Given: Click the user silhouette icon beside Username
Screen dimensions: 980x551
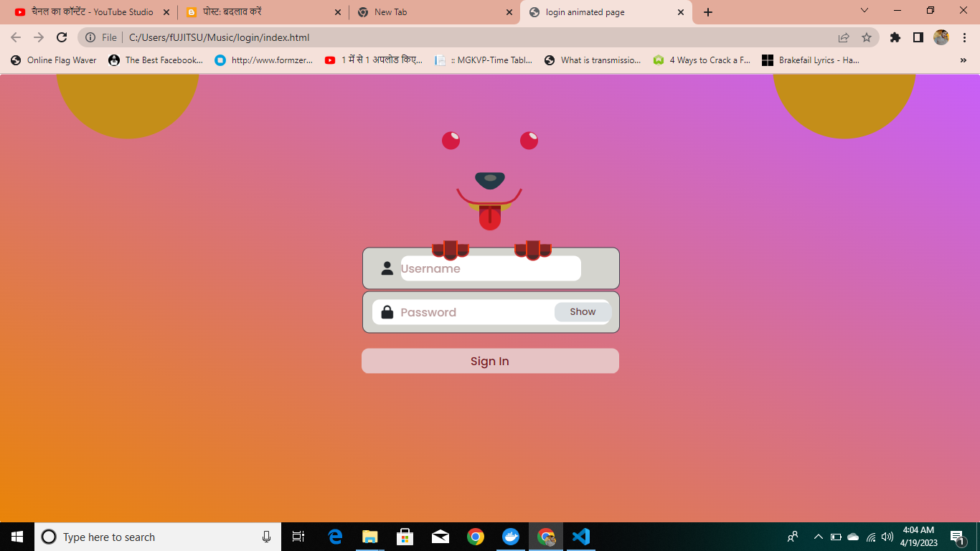Looking at the screenshot, I should pos(387,268).
